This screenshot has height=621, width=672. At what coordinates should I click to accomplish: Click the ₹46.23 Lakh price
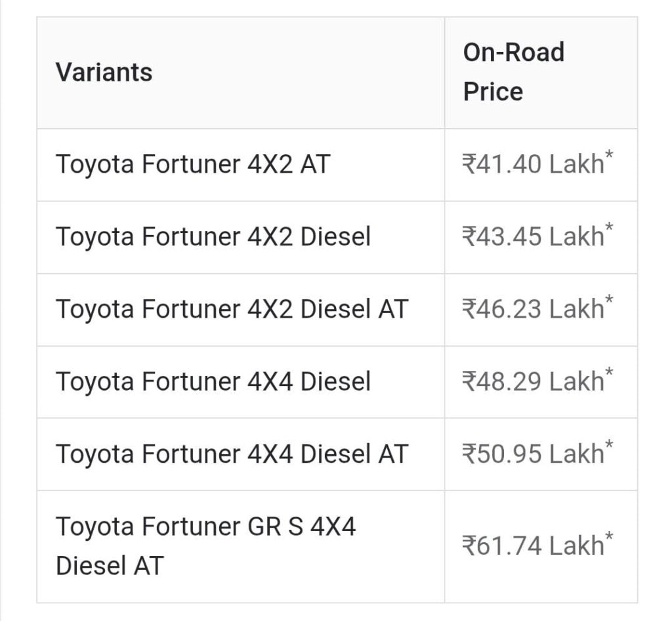pos(532,309)
